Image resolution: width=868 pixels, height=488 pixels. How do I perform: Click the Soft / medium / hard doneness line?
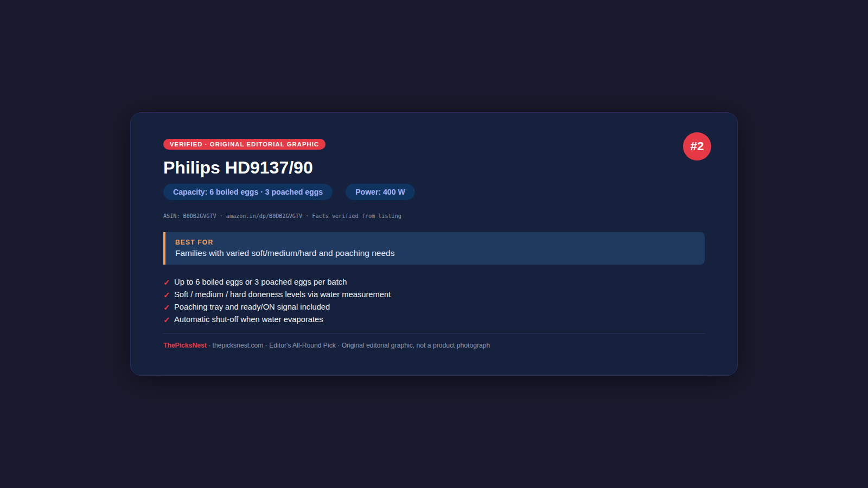pos(282,294)
